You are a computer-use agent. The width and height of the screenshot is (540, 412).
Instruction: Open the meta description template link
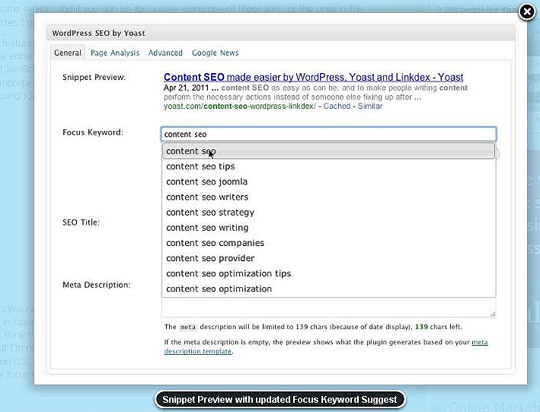(x=326, y=347)
